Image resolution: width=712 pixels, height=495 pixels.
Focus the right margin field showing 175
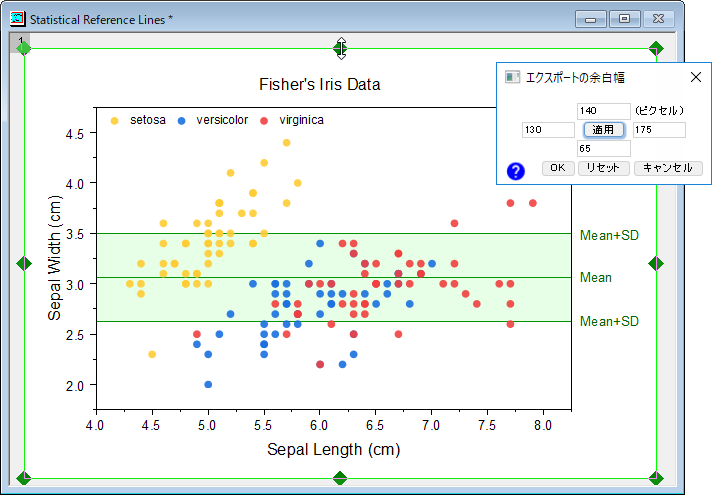pyautogui.click(x=658, y=130)
